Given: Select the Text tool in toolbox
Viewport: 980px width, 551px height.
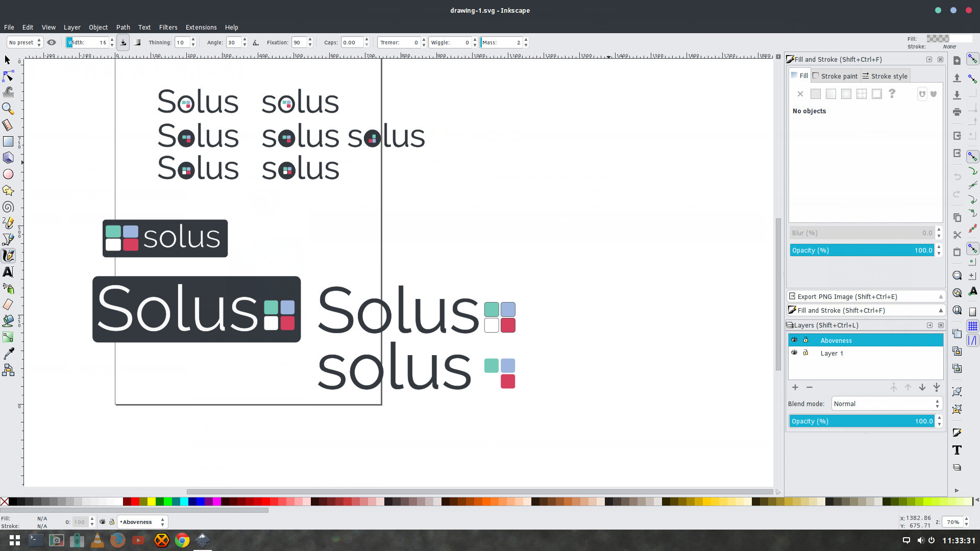Looking at the screenshot, I should pyautogui.click(x=8, y=272).
